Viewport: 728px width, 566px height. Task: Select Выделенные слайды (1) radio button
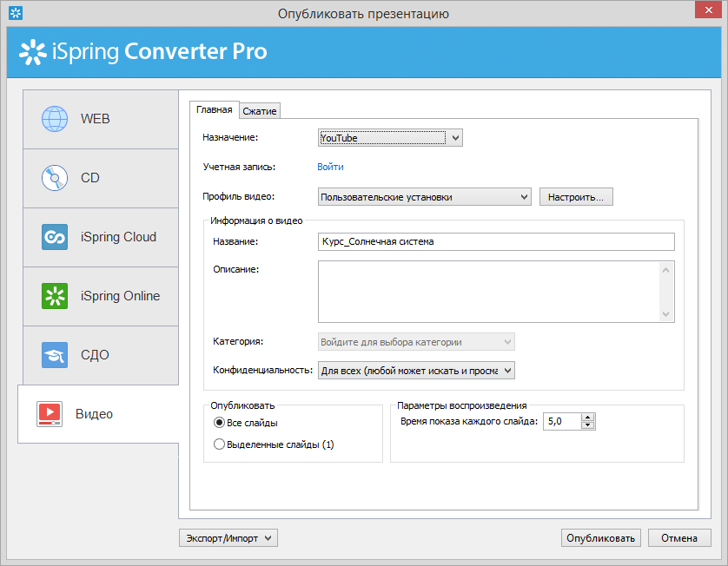click(x=219, y=444)
